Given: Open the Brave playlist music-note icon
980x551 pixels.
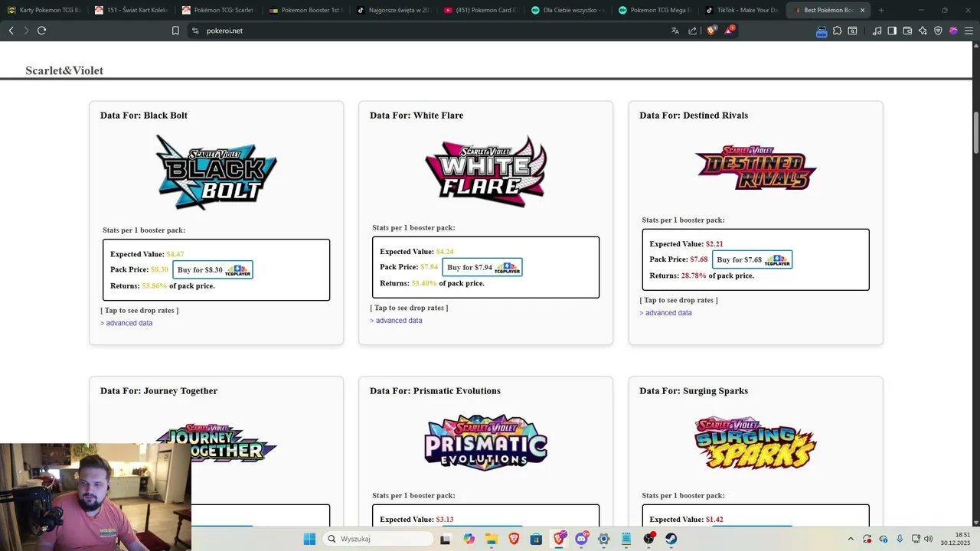Looking at the screenshot, I should click(877, 31).
